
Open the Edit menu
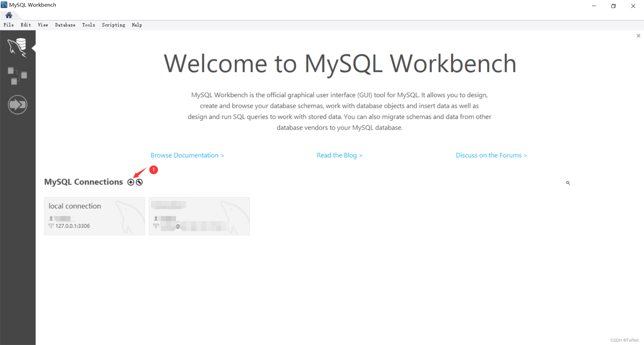[x=25, y=25]
